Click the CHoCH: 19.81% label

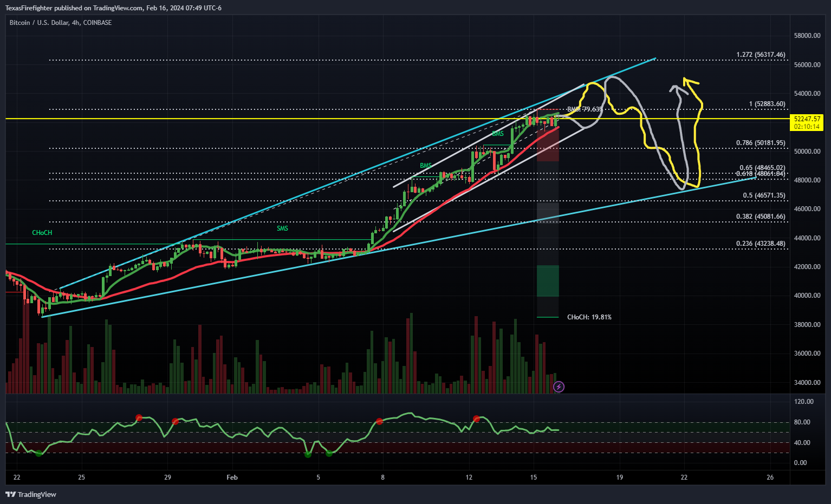pos(589,317)
